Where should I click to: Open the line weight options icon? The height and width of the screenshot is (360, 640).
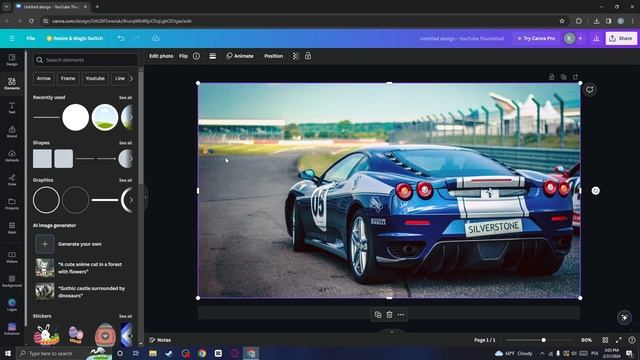[x=213, y=56]
